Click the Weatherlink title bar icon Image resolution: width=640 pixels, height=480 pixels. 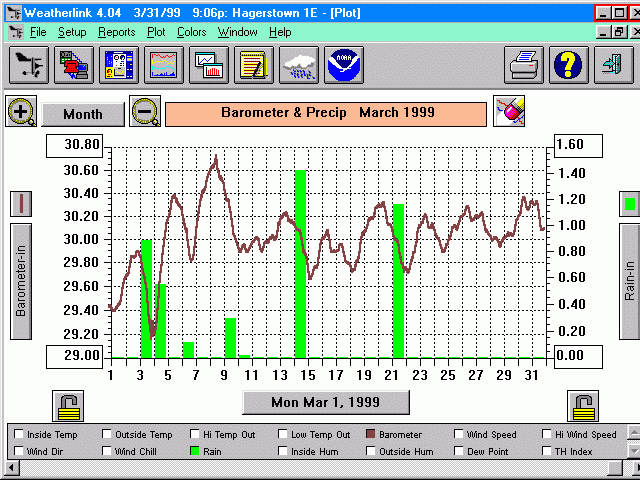click(13, 13)
